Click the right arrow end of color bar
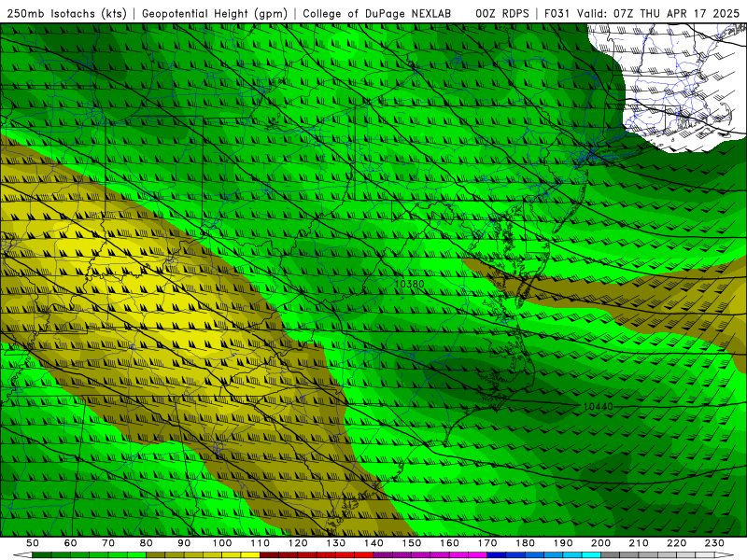This screenshot has width=747, height=560. pyautogui.click(x=725, y=554)
